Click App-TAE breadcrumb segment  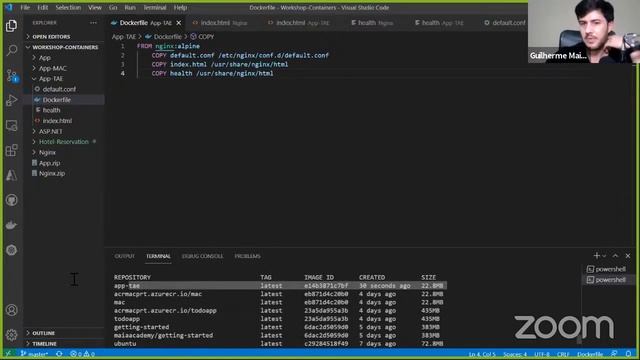point(124,37)
